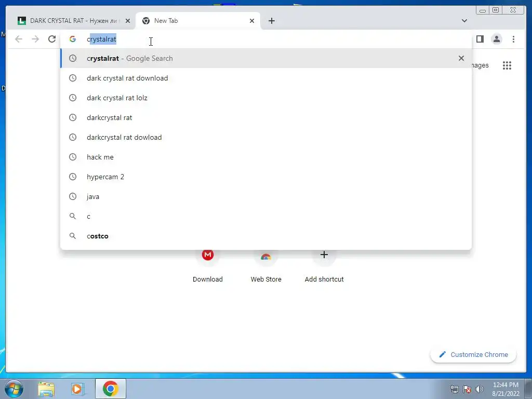Select darkcrystal rat suggestion

tap(266, 117)
